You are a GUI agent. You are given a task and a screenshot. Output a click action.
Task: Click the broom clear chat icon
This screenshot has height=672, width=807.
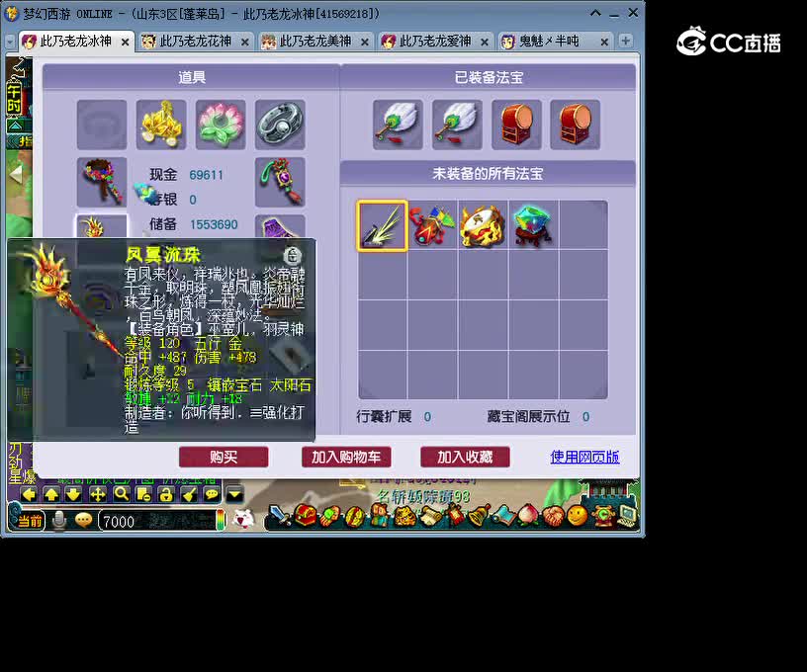click(189, 495)
